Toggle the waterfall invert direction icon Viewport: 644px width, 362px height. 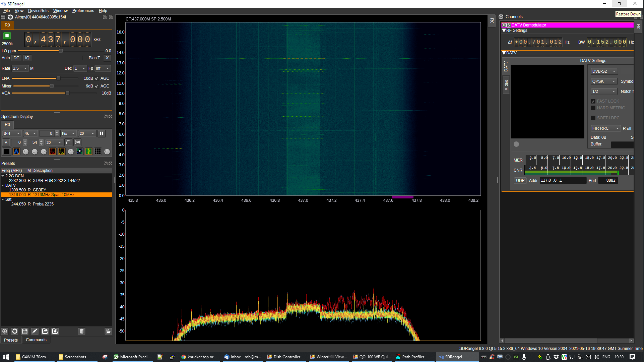tap(80, 152)
